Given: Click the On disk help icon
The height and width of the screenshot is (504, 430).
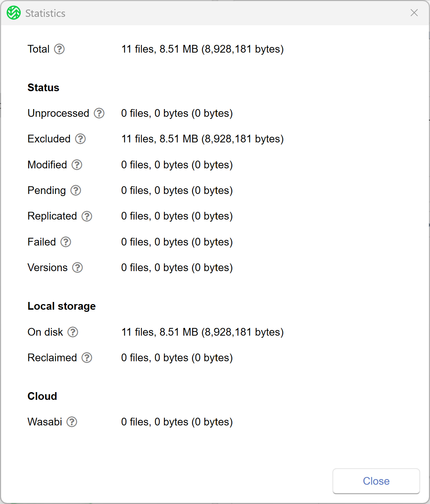Looking at the screenshot, I should pos(73,332).
